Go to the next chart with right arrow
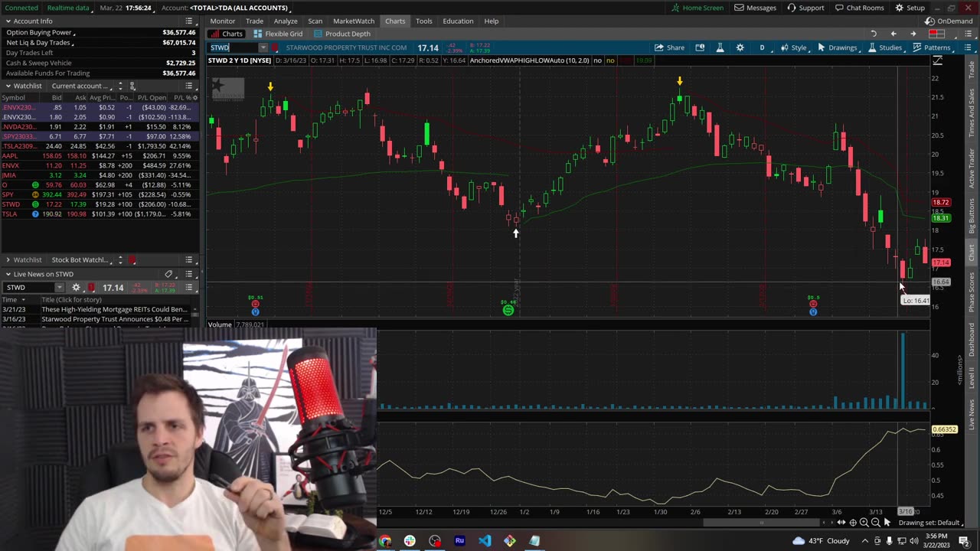 click(913, 34)
